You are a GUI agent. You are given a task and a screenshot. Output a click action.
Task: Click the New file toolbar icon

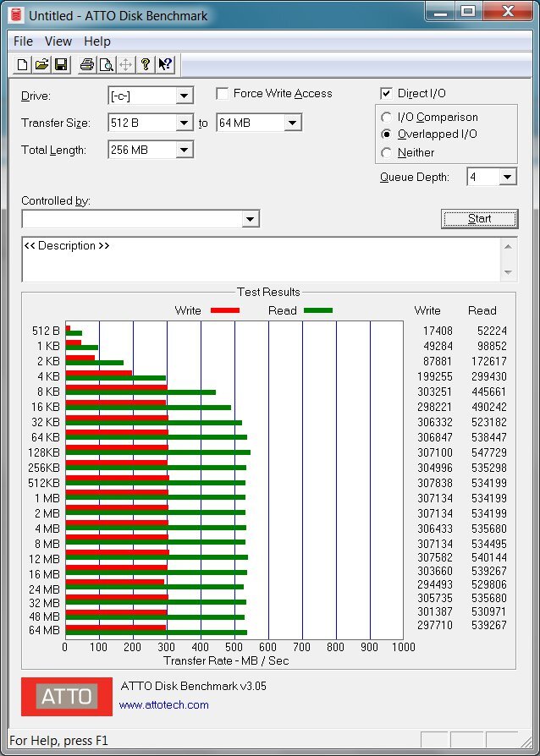point(23,64)
